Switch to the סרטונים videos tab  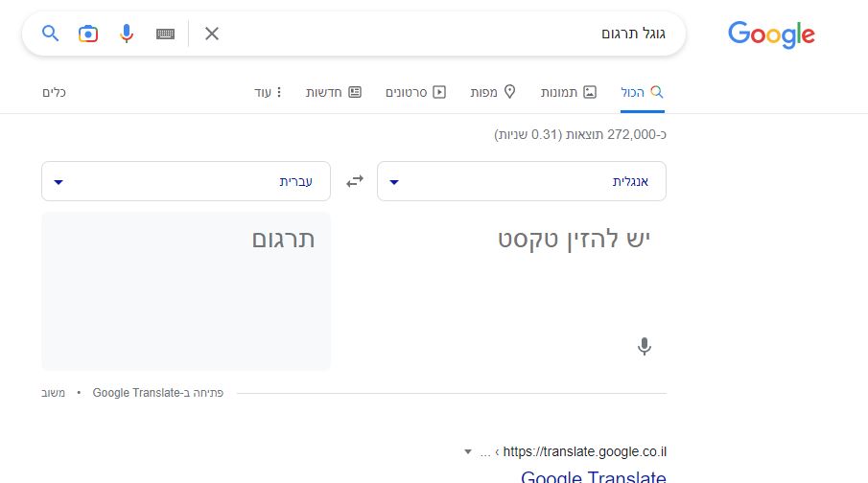pyautogui.click(x=415, y=92)
